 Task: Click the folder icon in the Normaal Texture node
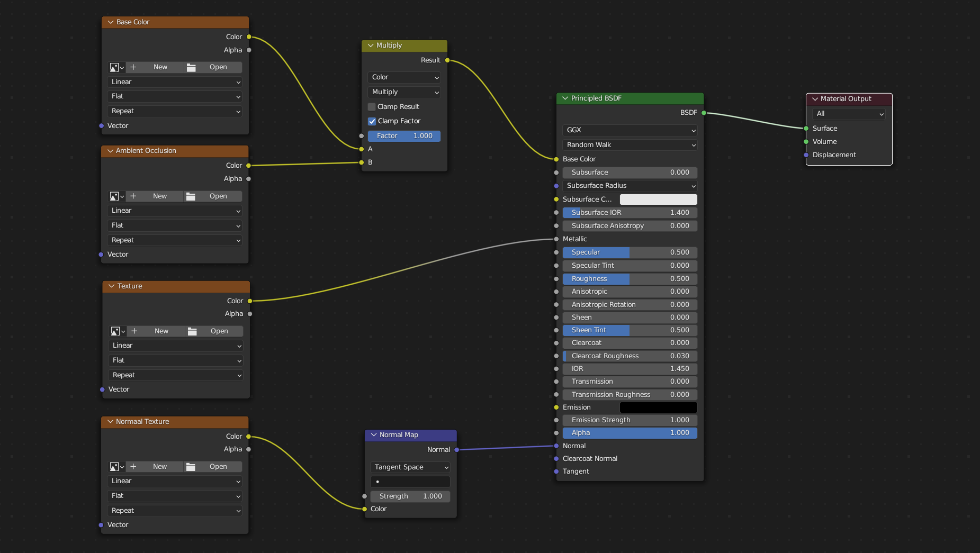[192, 466]
